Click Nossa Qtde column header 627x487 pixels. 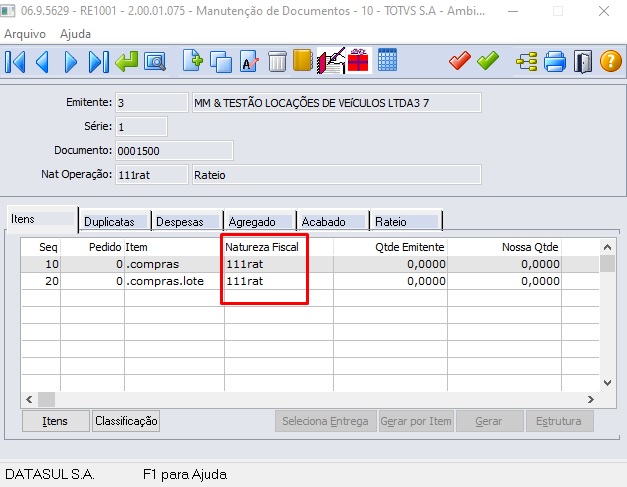(x=504, y=247)
